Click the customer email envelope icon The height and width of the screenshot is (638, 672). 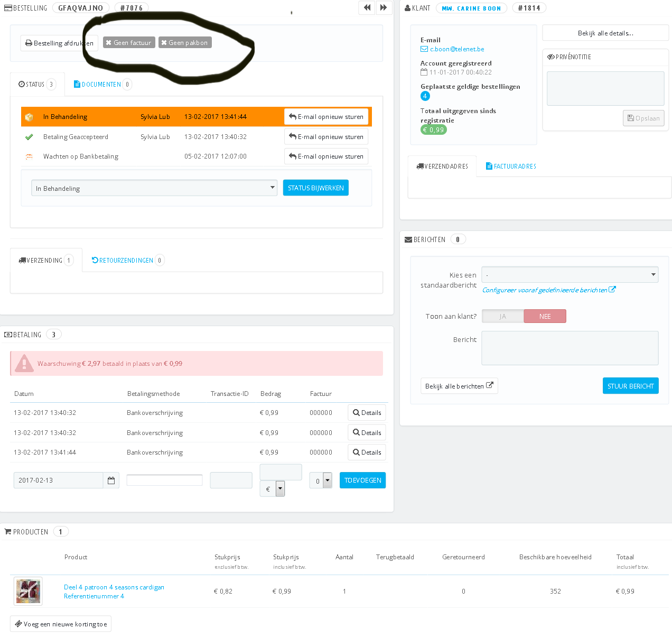[424, 49]
